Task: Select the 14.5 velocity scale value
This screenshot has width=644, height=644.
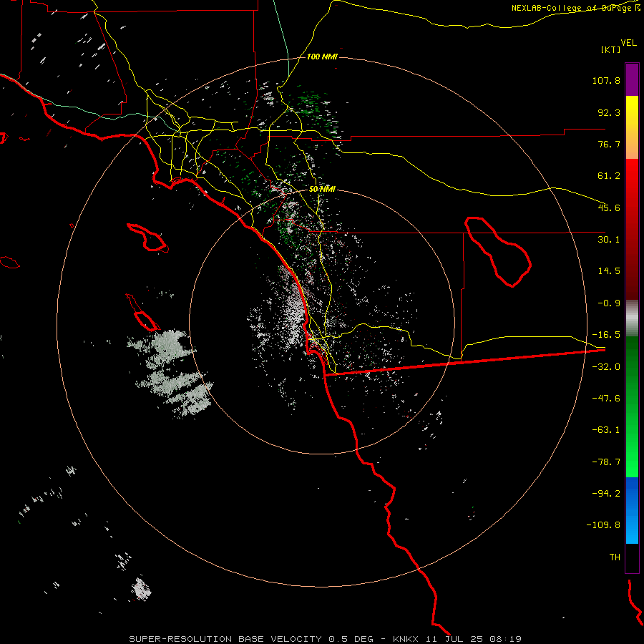Action: 609,271
